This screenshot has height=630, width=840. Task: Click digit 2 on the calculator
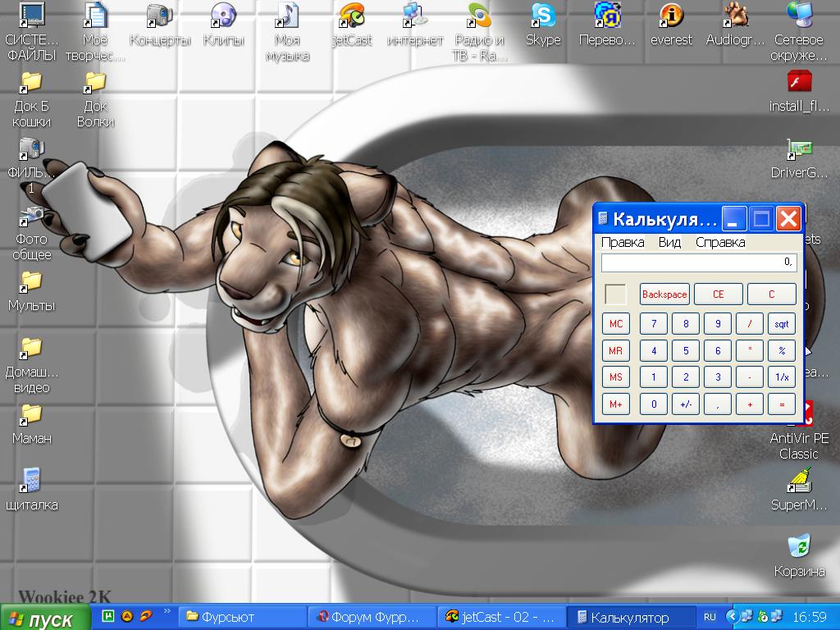click(686, 377)
